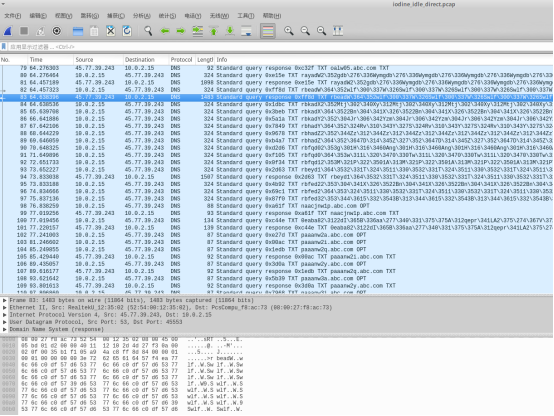
Task: Zoom out the packet text
Action: tap(305, 31)
